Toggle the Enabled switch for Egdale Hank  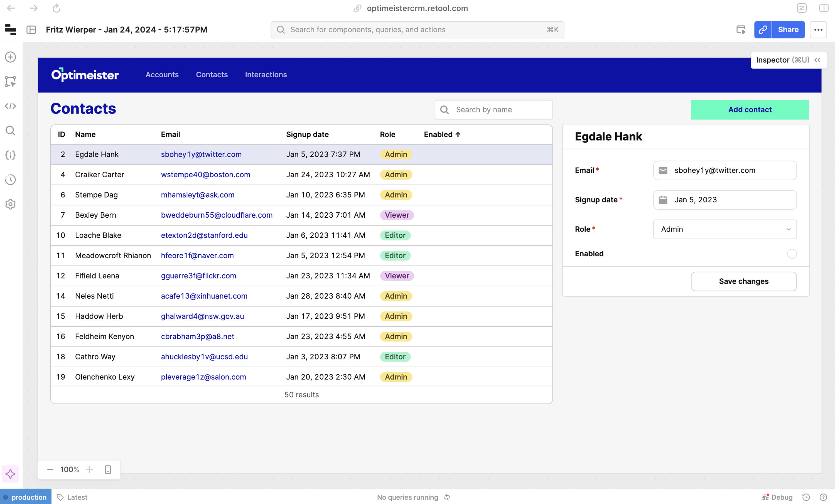pos(791,254)
